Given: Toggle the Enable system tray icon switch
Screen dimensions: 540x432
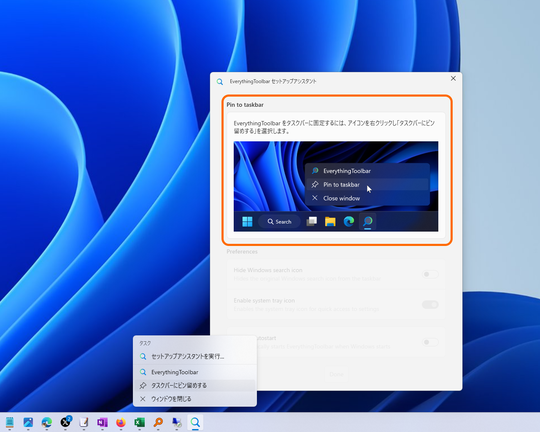Looking at the screenshot, I should (x=430, y=305).
